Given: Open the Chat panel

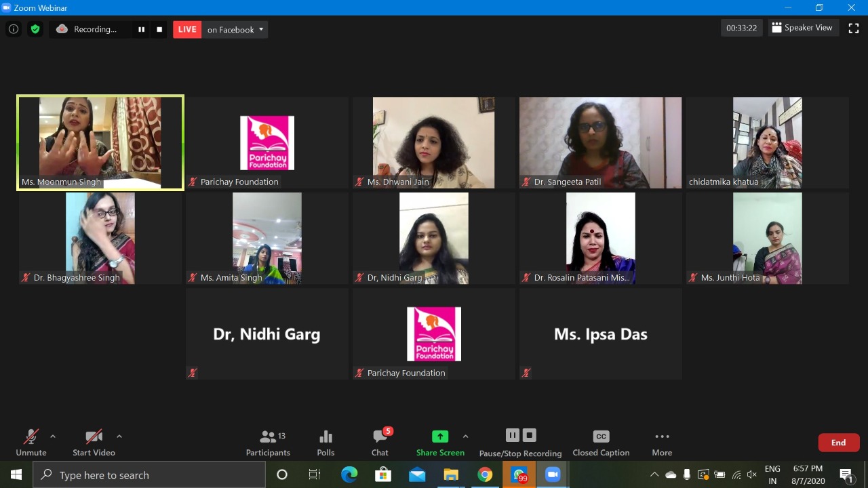Looking at the screenshot, I should [x=380, y=443].
